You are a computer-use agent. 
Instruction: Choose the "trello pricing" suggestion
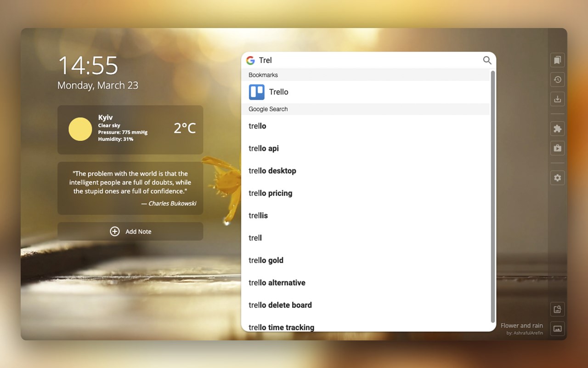366,193
